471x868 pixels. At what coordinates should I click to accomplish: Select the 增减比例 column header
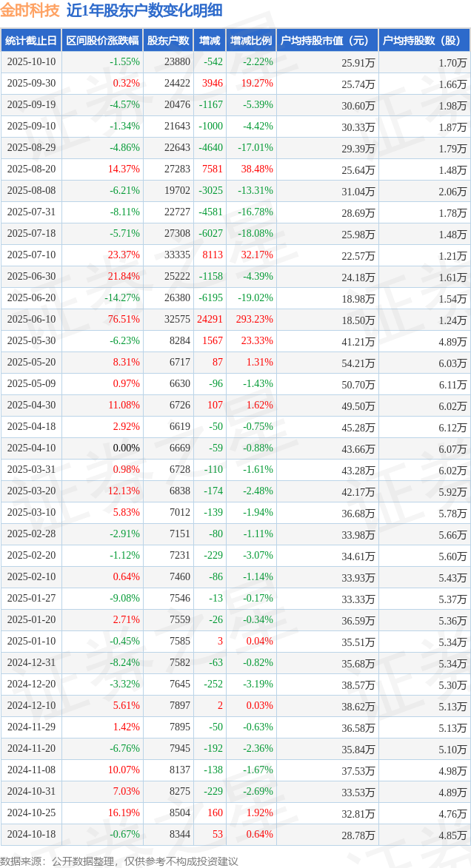tap(250, 41)
